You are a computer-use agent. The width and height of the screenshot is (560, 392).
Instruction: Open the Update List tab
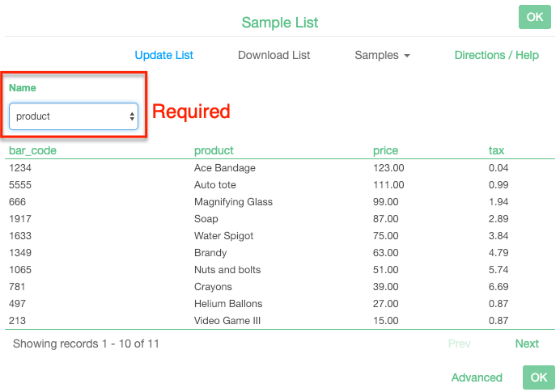point(164,55)
